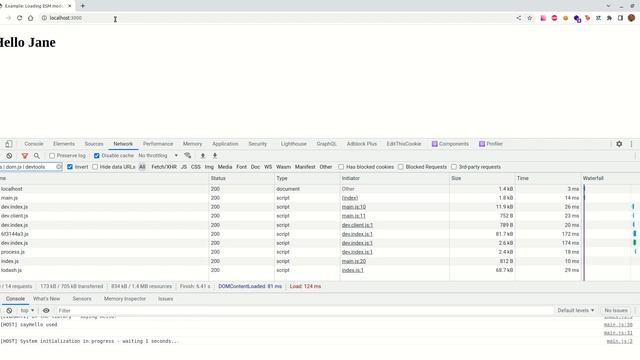Image resolution: width=640 pixels, height=360 pixels.
Task: Open the Chrome extensions puzzle icon
Action: click(609, 18)
